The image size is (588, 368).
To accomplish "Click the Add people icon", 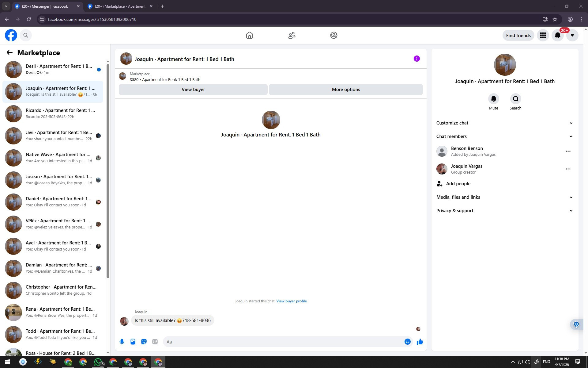I will pyautogui.click(x=439, y=184).
